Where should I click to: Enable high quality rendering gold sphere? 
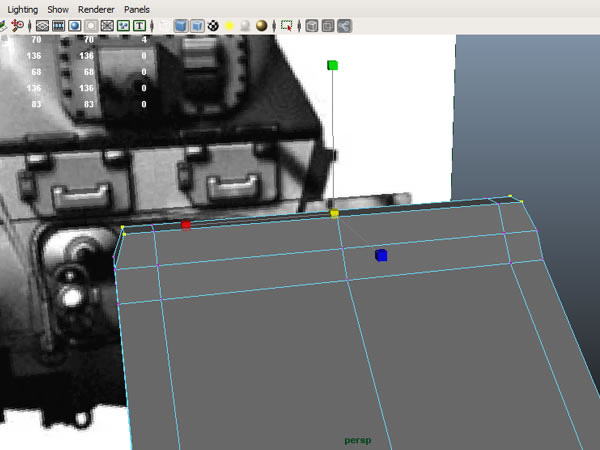pos(262,25)
